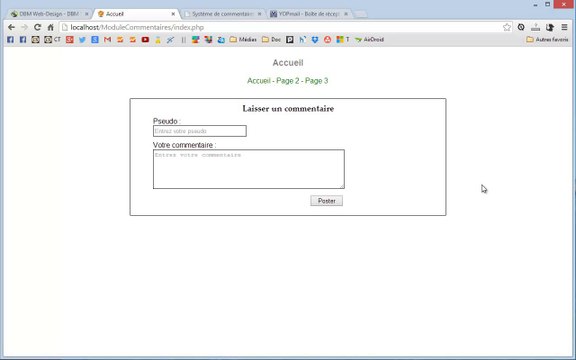Click into the Votre commentaire textarea

[249, 169]
